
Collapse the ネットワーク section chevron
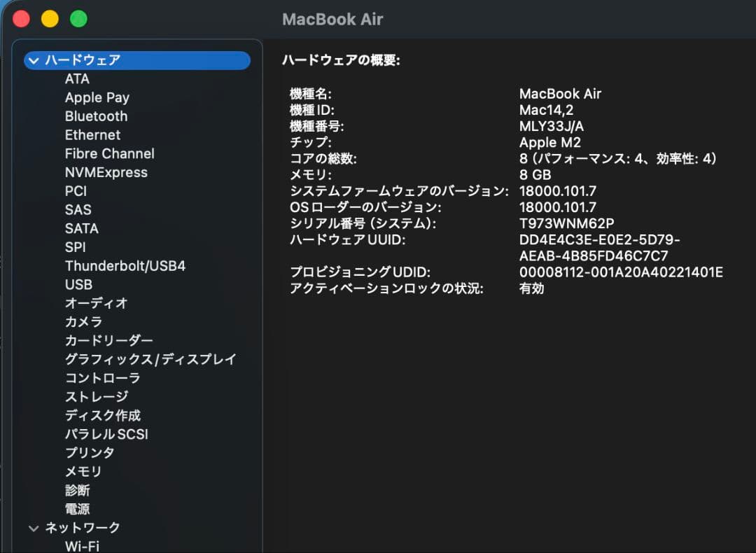(x=34, y=528)
